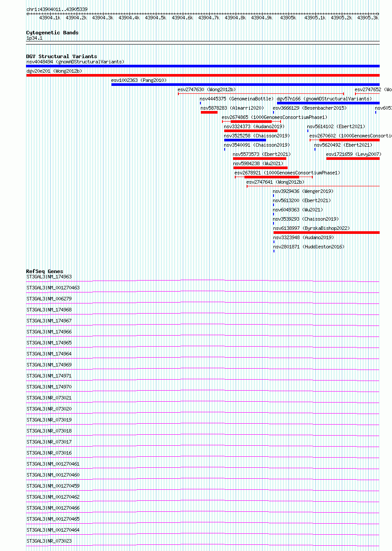Select the dgv20e201 (Wong2012b) variant label
The height and width of the screenshot is (551, 392).
(x=54, y=71)
